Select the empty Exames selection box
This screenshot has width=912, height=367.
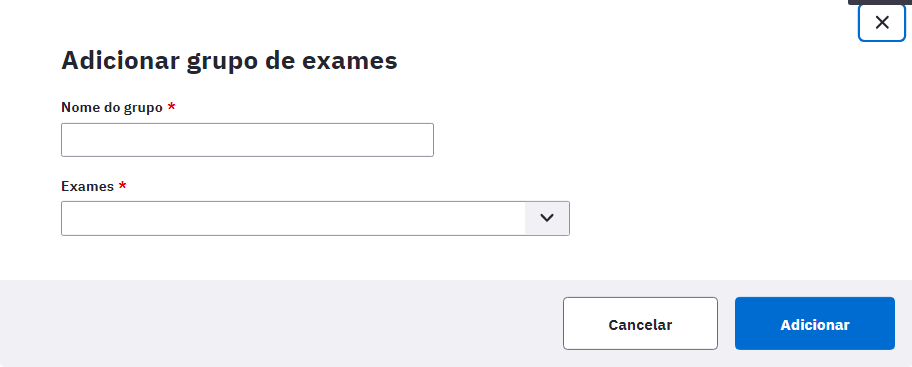point(293,218)
